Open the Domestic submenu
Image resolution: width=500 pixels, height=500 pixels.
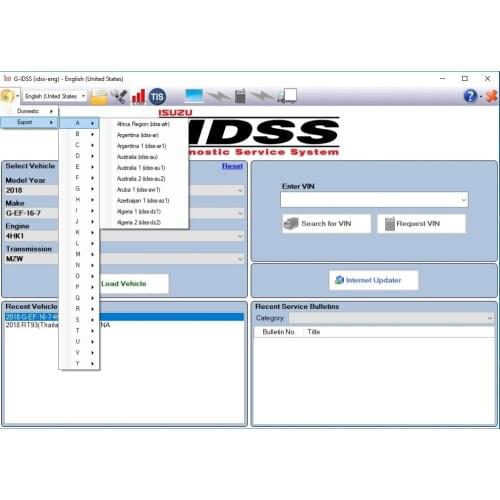(30, 111)
